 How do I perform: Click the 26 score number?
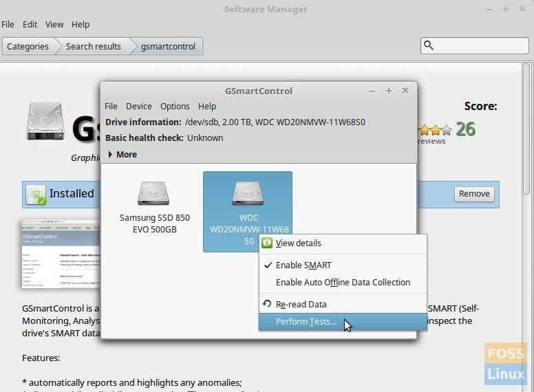466,129
